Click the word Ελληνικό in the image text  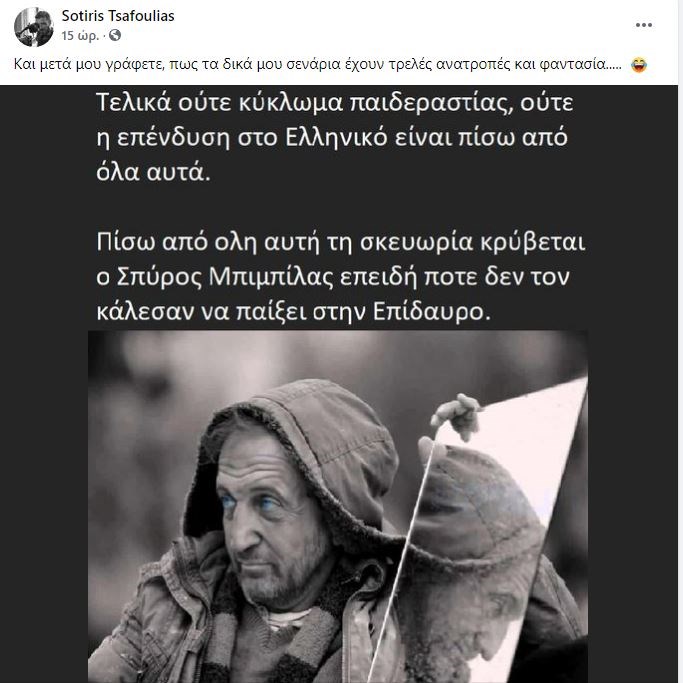pyautogui.click(x=336, y=138)
